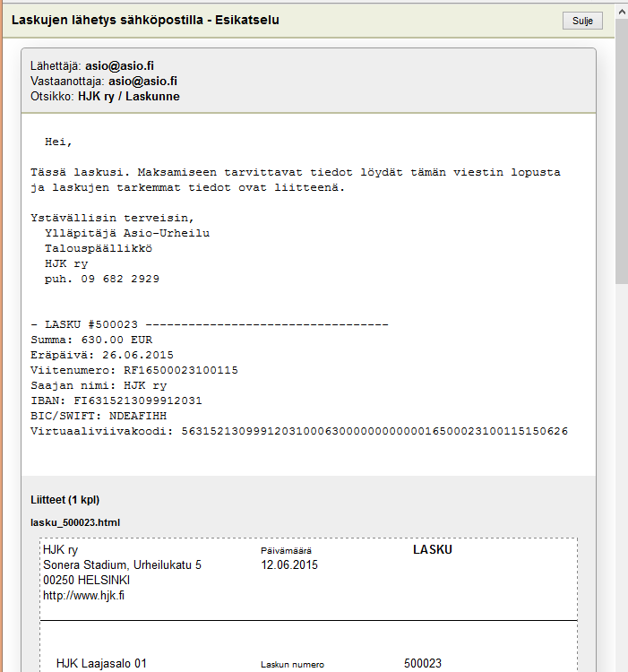The height and width of the screenshot is (672, 628).
Task: Click the address Sonera Stadium, Urheilukatu 5
Action: click(122, 564)
